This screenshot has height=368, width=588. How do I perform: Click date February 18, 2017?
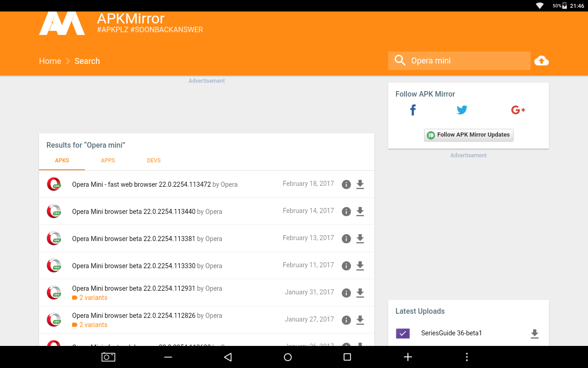[x=308, y=184]
